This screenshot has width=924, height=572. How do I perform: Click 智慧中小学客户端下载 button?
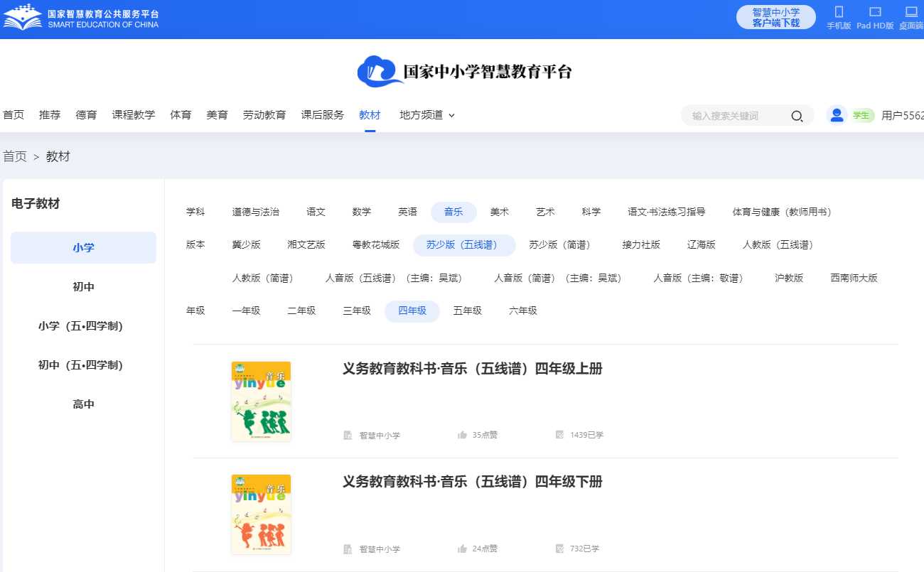pos(776,17)
